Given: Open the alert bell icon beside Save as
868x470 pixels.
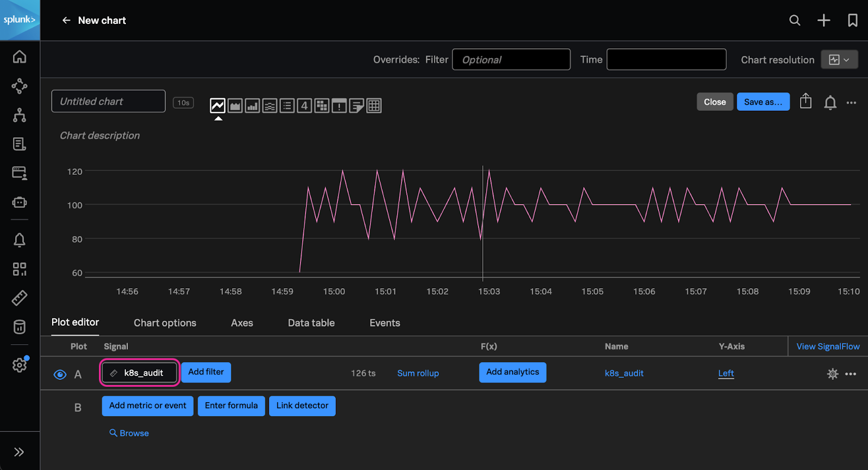Looking at the screenshot, I should pos(830,102).
